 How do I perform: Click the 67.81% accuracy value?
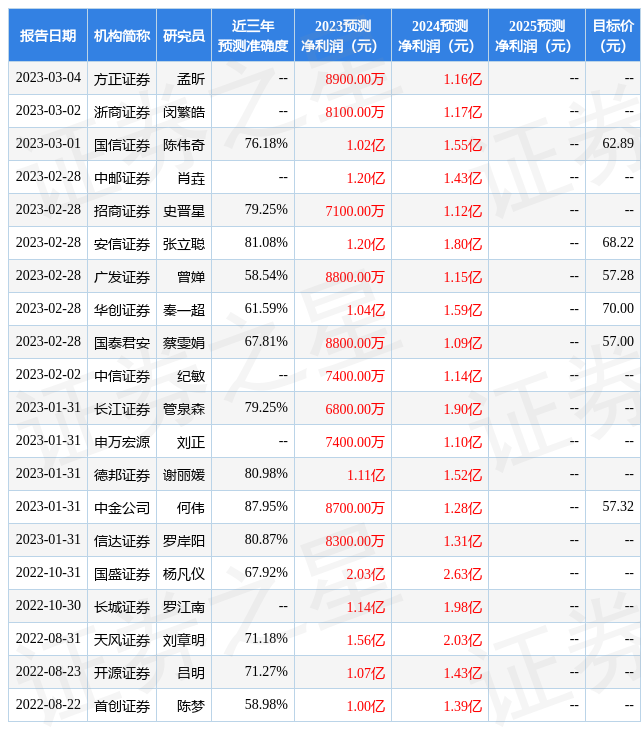pos(266,342)
